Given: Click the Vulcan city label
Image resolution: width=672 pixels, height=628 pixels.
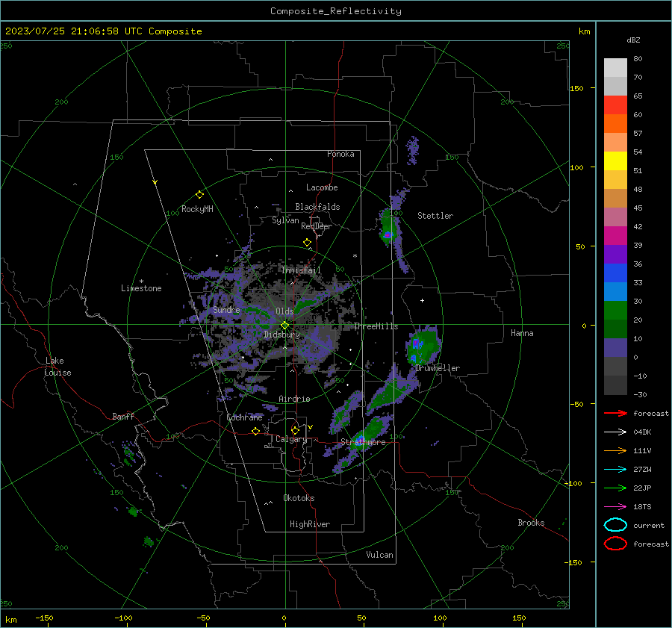Looking at the screenshot, I should pos(380,555).
